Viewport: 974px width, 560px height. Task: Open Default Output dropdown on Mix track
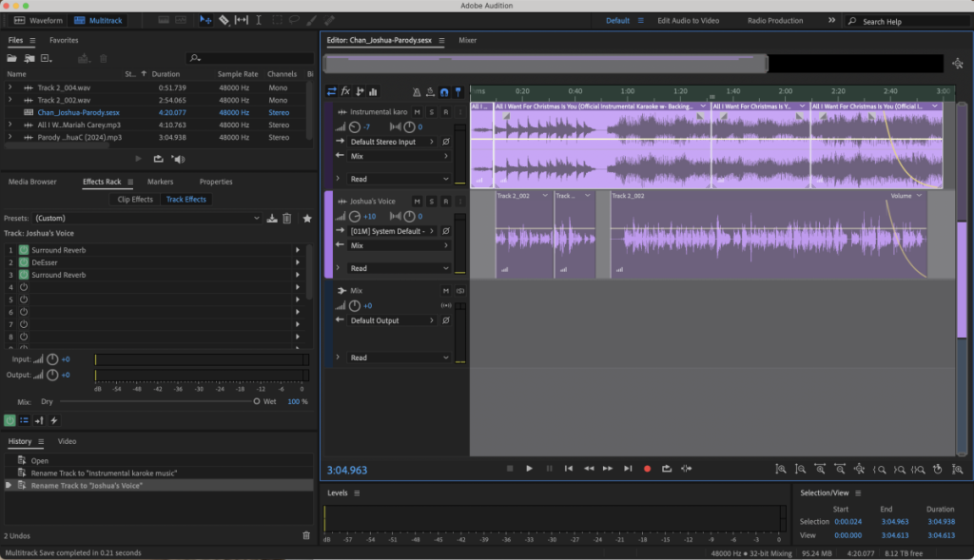tap(392, 320)
